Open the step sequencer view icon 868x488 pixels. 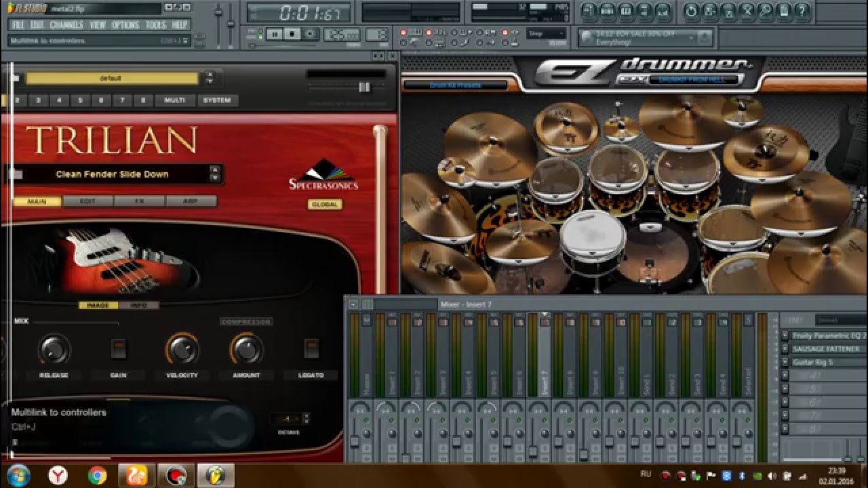(608, 11)
